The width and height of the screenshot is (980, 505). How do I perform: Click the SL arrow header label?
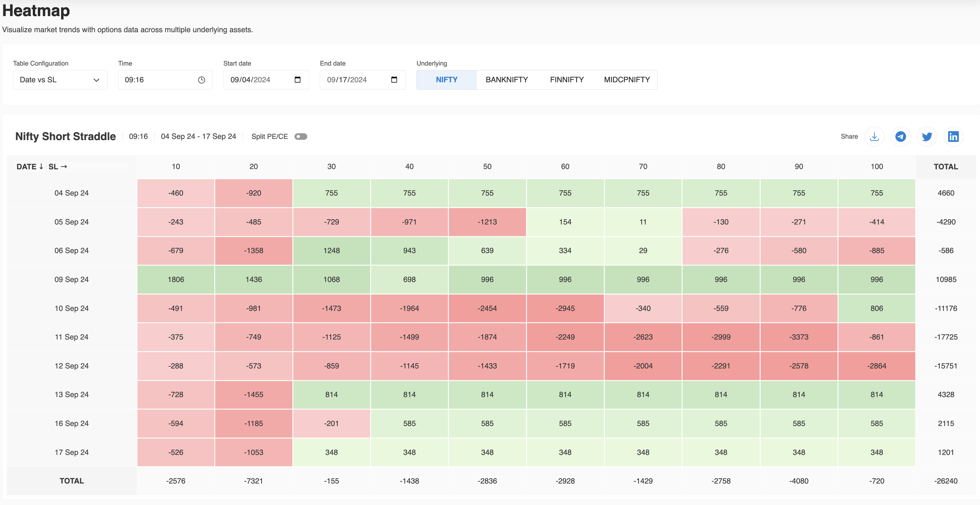click(x=58, y=167)
